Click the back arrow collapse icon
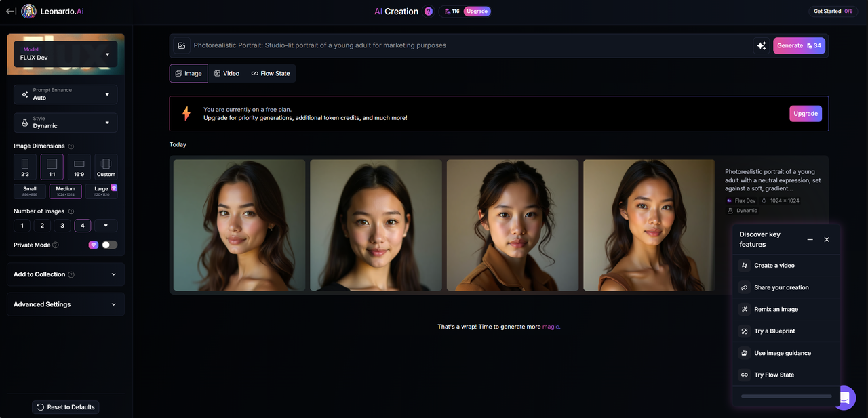Image resolution: width=868 pixels, height=418 pixels. 11,12
